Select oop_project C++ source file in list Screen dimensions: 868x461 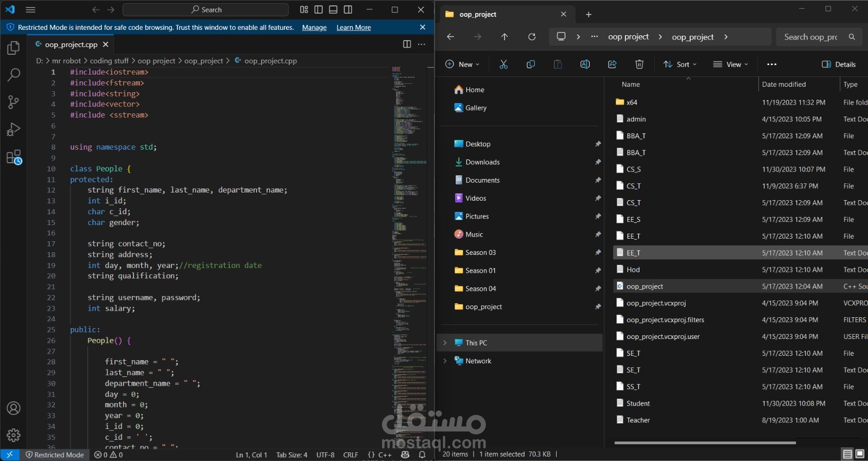point(741,286)
